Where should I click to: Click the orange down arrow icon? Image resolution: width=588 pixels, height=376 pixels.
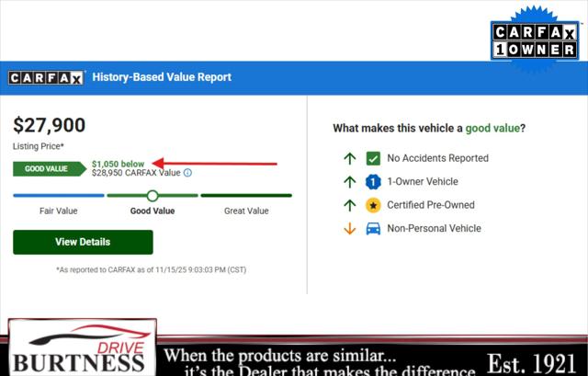349,228
